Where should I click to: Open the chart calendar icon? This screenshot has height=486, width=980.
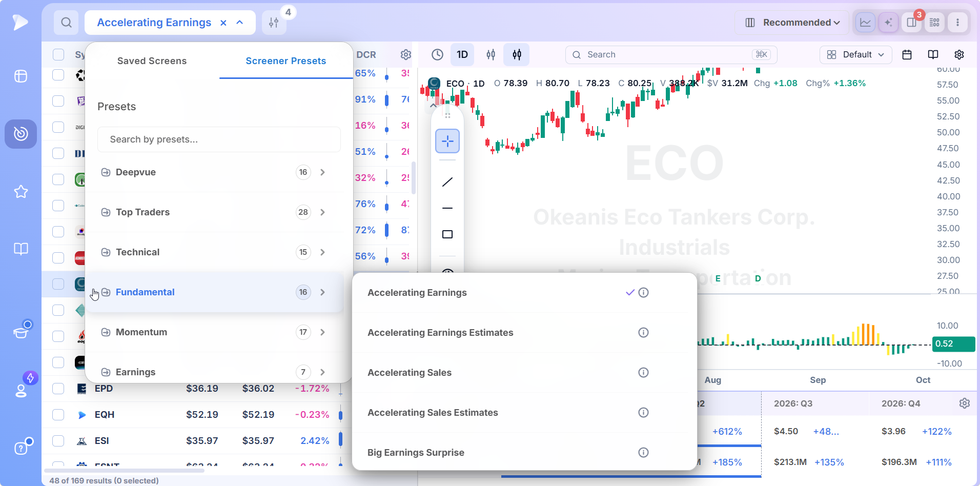(x=907, y=55)
